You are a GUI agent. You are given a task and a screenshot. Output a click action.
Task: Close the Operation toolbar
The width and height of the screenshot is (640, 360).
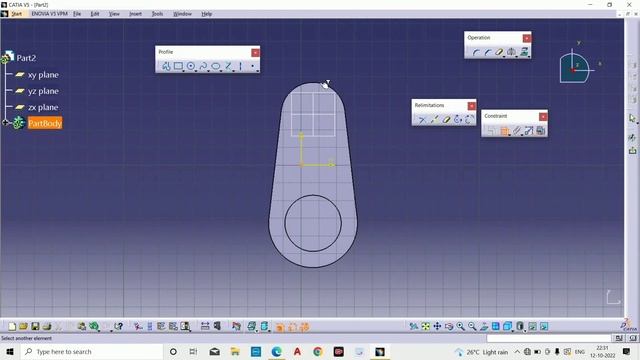pyautogui.click(x=527, y=38)
